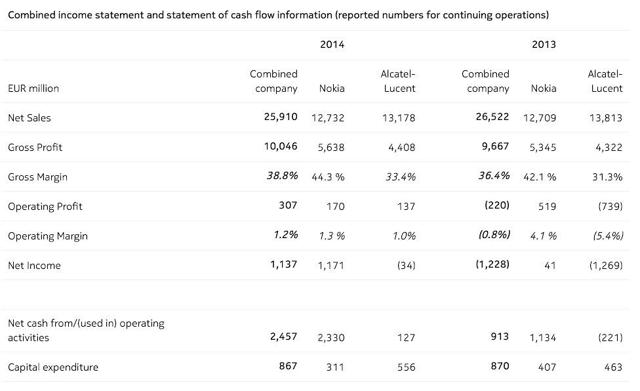Select the Operating Profit row label
This screenshot has width=640, height=391.
[45, 207]
